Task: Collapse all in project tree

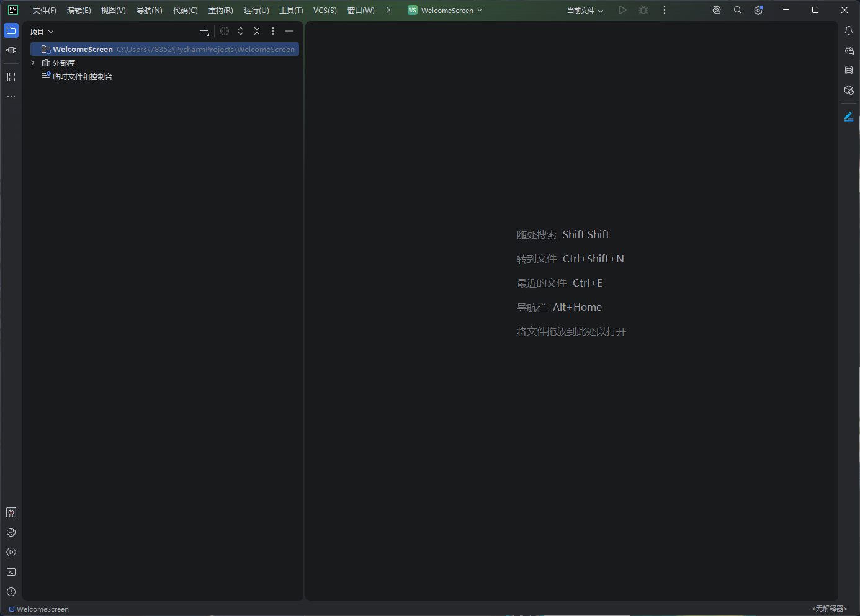Action: pyautogui.click(x=257, y=31)
